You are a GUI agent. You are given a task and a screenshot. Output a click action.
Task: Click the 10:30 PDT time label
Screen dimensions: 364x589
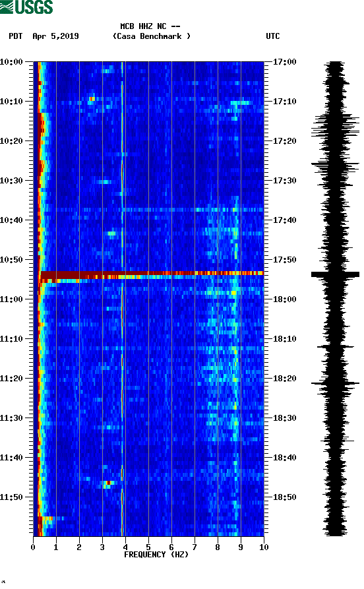click(11, 180)
